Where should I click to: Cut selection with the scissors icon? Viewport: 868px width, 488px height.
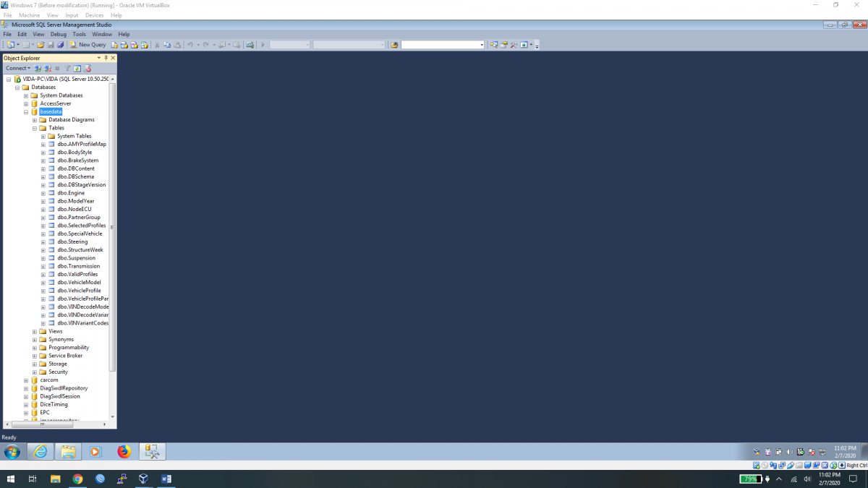coord(156,45)
